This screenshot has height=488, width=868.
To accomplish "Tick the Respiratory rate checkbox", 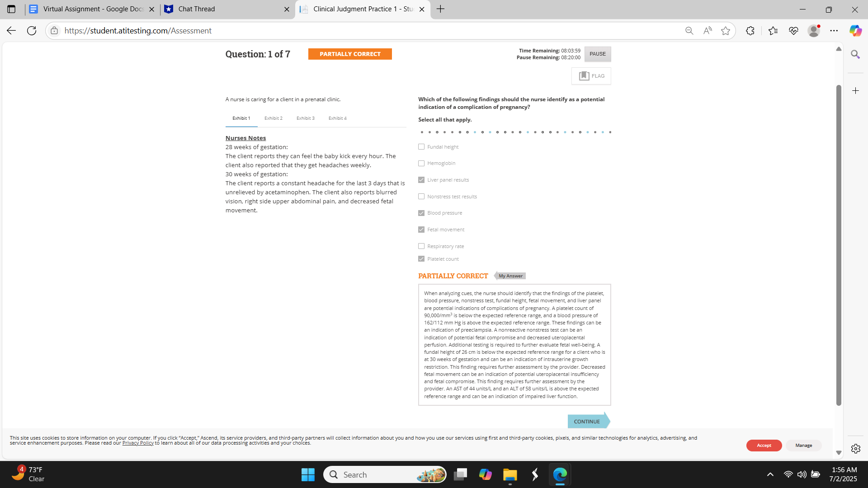I will click(x=421, y=246).
